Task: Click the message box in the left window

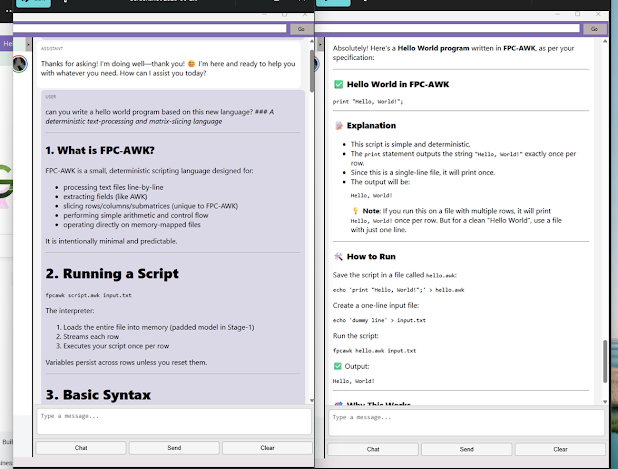Action: point(174,422)
